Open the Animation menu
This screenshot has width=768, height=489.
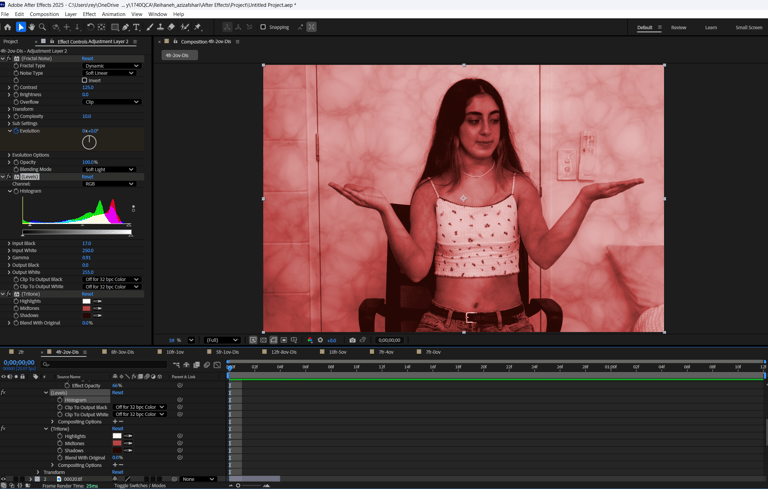[114, 14]
